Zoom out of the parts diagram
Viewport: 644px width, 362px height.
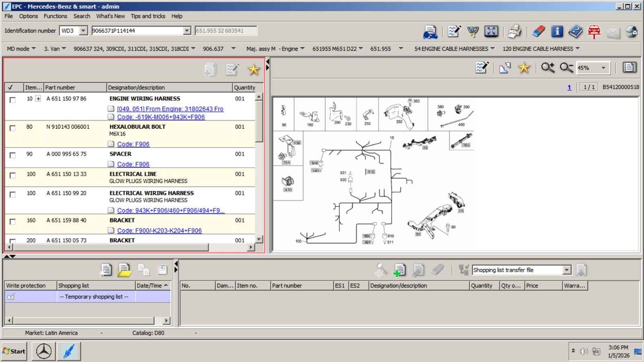coord(566,68)
